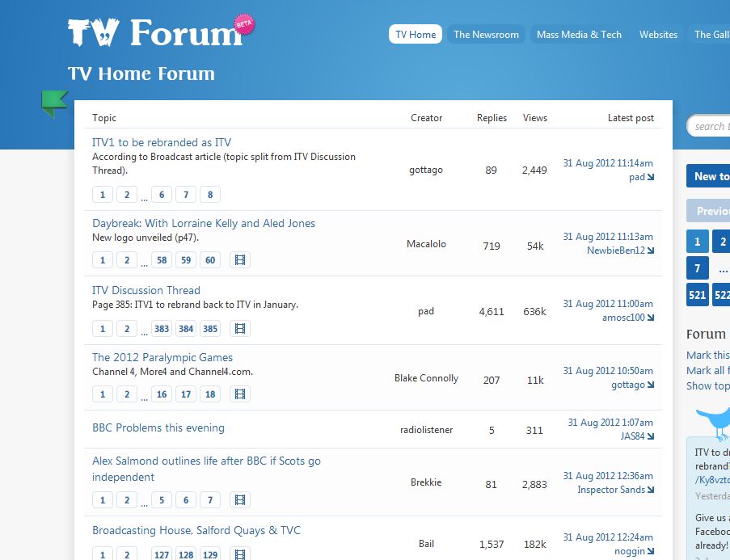Go to page 60 of Daybreak topic
The image size is (730, 560).
click(x=210, y=259)
